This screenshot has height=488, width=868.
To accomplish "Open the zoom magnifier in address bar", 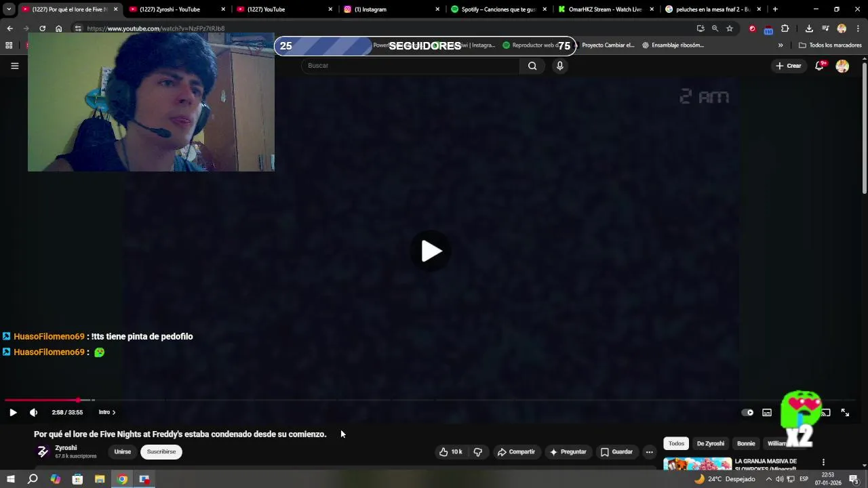I will pos(715,28).
